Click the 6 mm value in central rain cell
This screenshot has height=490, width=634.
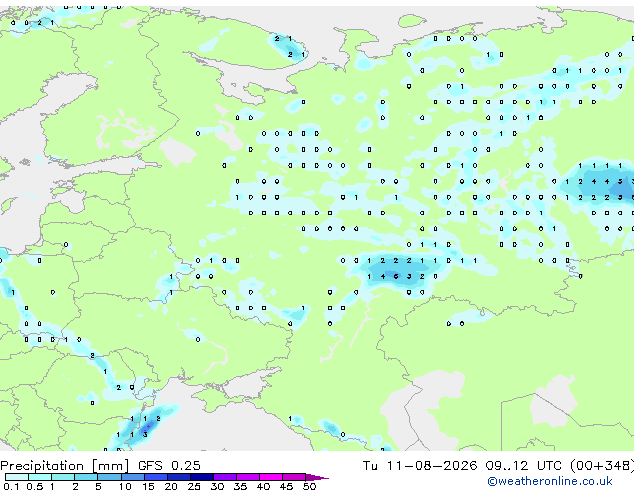click(x=396, y=277)
